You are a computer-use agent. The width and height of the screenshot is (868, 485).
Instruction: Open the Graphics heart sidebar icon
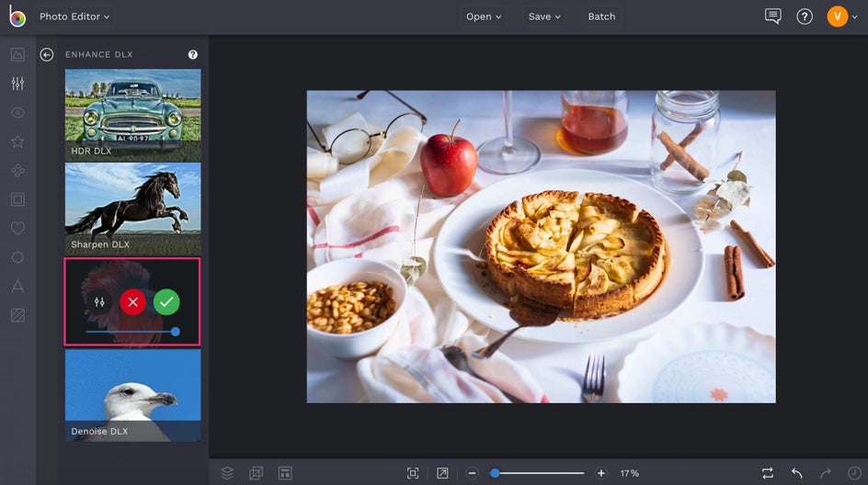tap(17, 228)
